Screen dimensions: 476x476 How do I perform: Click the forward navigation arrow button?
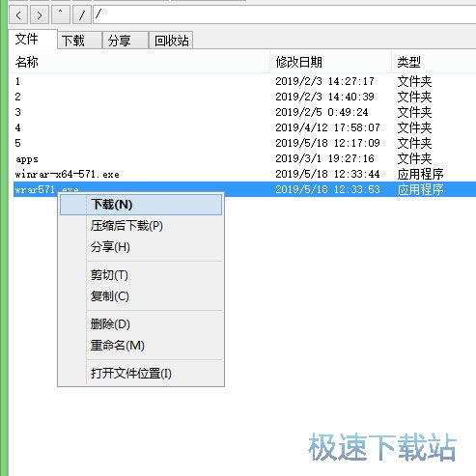[40, 14]
